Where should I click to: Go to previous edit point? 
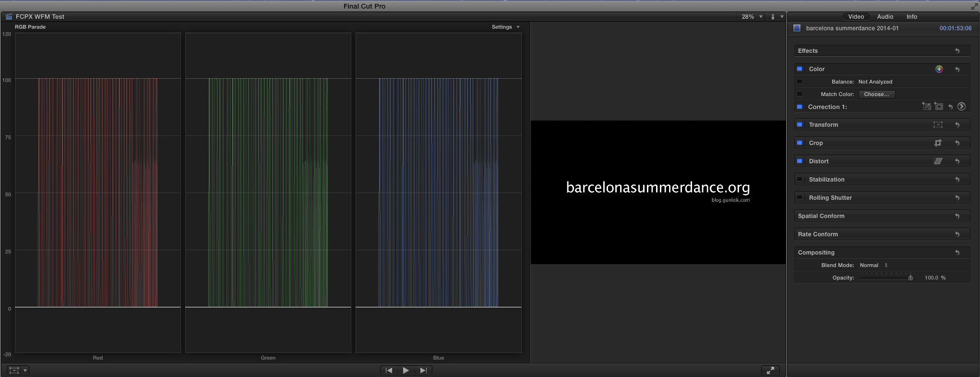click(x=389, y=370)
